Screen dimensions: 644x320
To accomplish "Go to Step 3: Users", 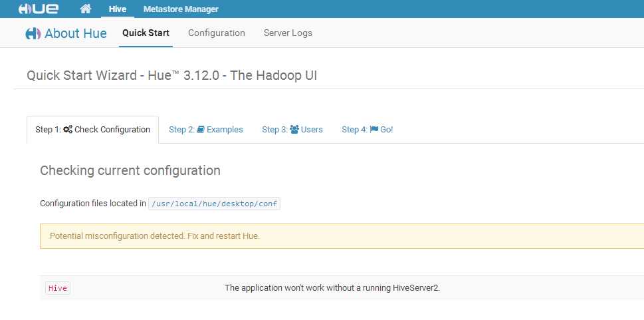I will pos(292,130).
